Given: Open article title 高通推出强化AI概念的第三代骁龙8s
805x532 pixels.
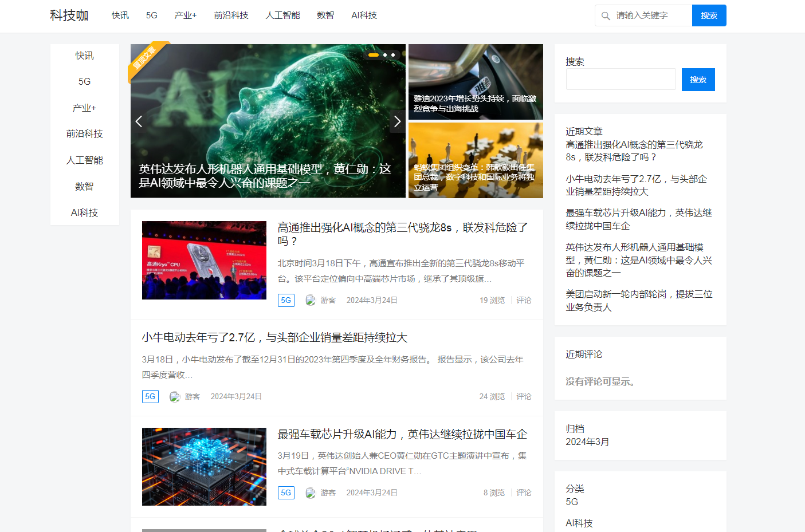Looking at the screenshot, I should [403, 234].
